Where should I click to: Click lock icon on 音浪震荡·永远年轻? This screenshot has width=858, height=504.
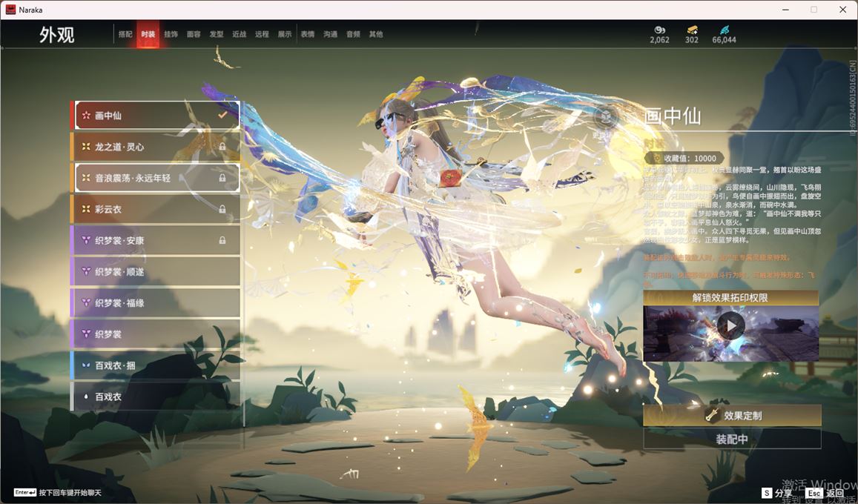[x=222, y=178]
